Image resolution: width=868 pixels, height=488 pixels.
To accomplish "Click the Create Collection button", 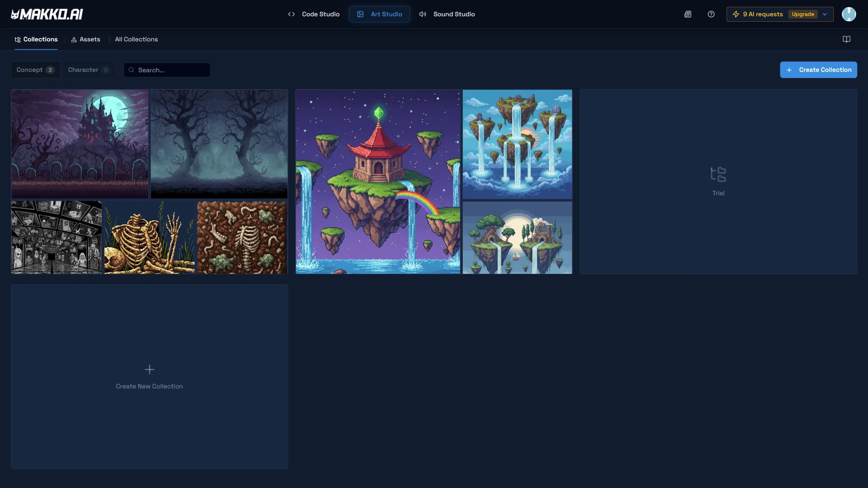I will (818, 70).
